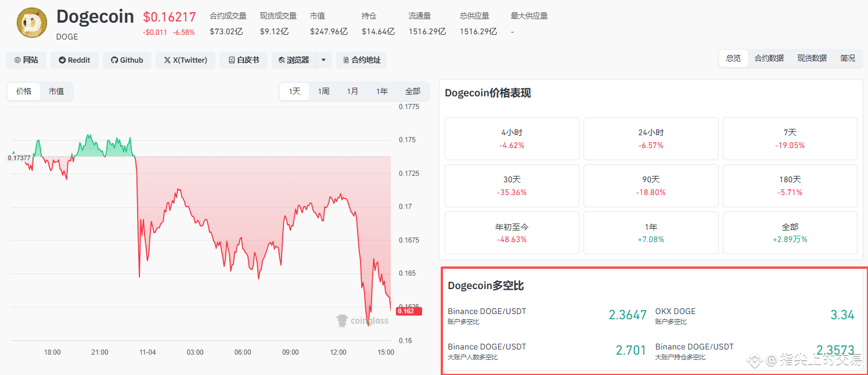Screen dimensions: 868x375
Task: Switch chart to 市值 (market cap) view
Action: click(x=56, y=91)
